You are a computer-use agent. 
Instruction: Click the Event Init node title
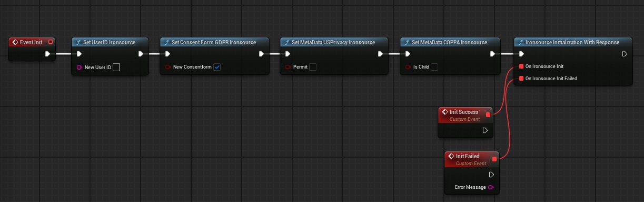pos(31,42)
